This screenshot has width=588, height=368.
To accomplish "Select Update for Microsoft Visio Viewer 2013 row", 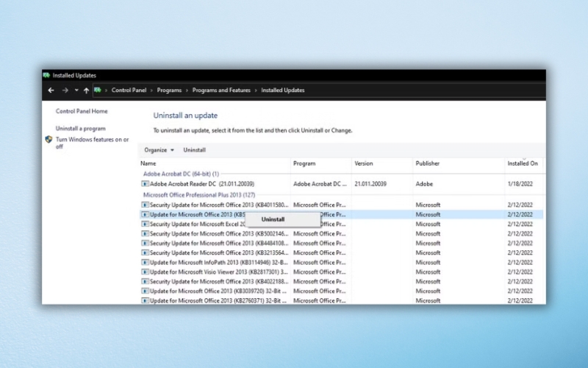I will click(341, 272).
